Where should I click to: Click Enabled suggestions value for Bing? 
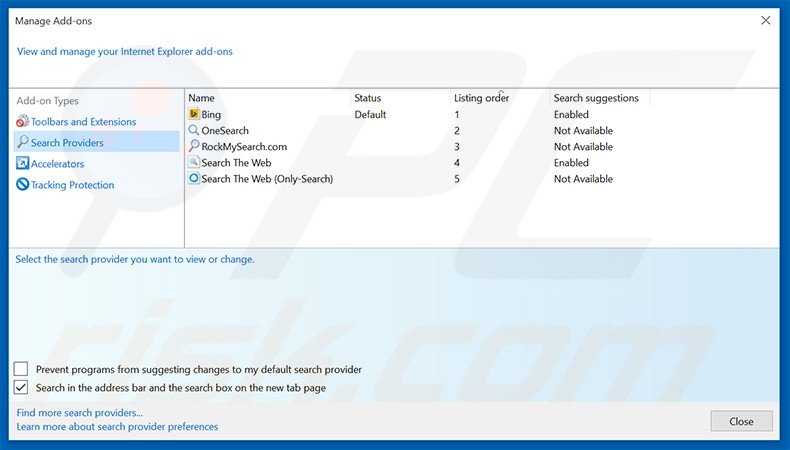coord(571,114)
